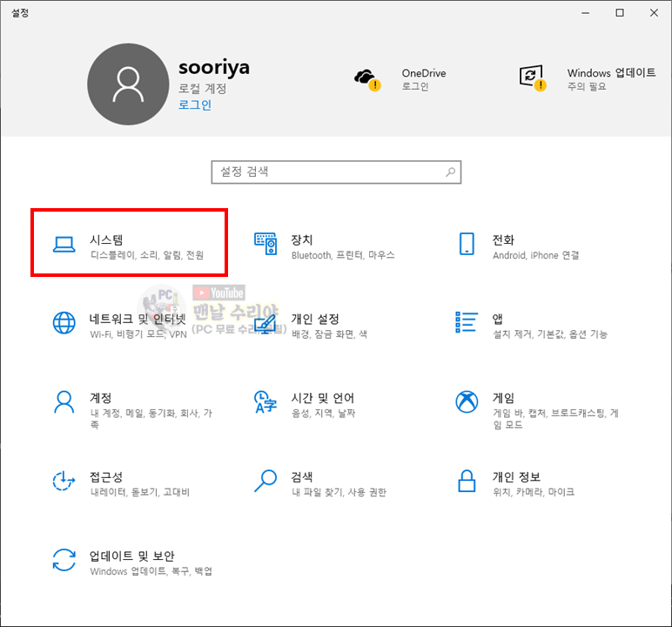Select the 검색 category title
The width and height of the screenshot is (672, 627).
tap(302, 477)
